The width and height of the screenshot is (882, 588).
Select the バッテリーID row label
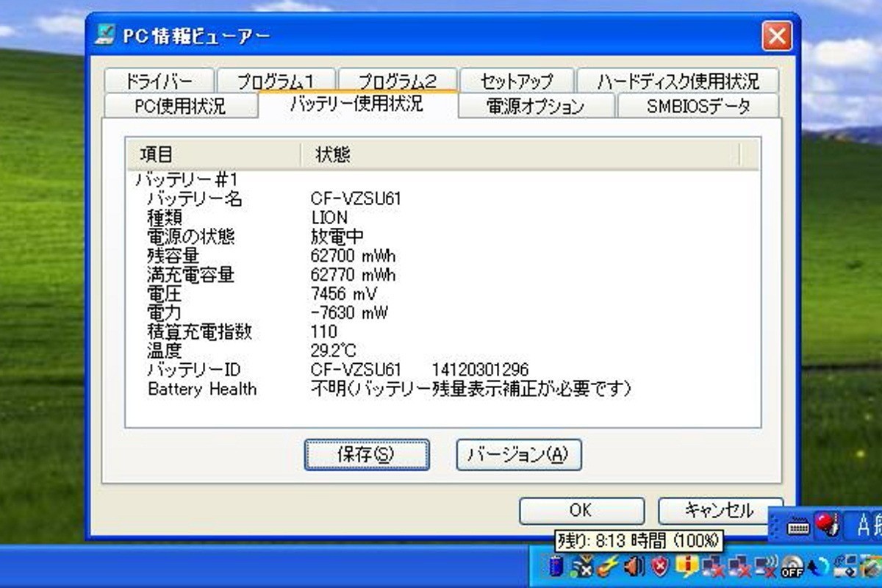point(195,370)
